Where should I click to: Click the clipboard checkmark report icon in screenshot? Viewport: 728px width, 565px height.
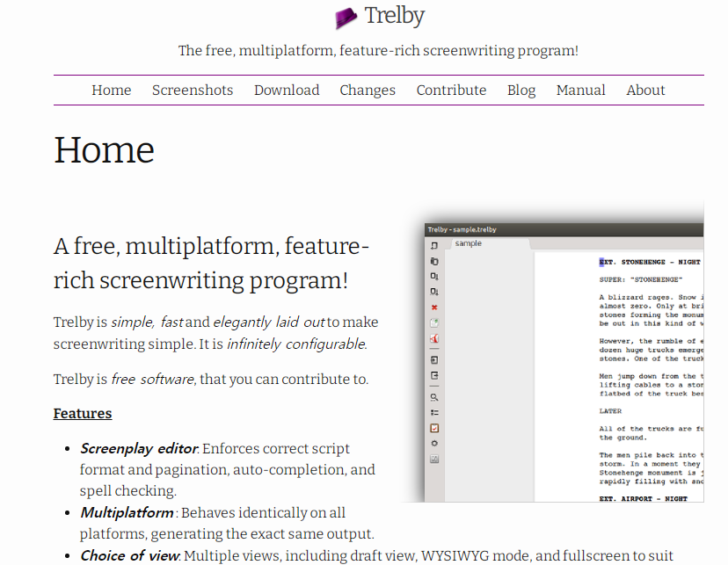pyautogui.click(x=434, y=428)
